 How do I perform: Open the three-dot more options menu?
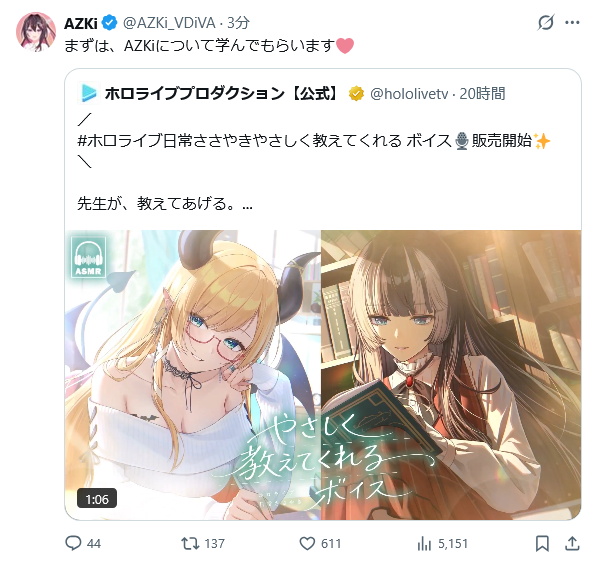(572, 23)
